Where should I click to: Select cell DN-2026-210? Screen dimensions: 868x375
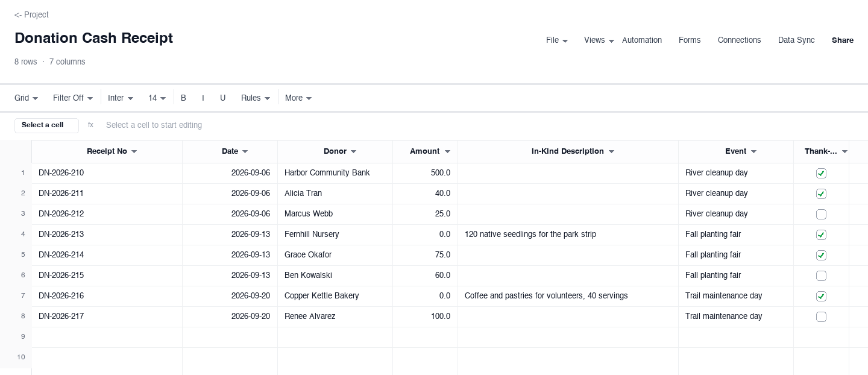[107, 173]
